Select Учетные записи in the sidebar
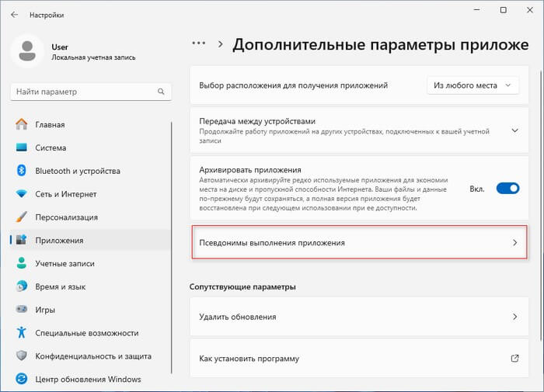The height and width of the screenshot is (392, 544). [x=66, y=263]
